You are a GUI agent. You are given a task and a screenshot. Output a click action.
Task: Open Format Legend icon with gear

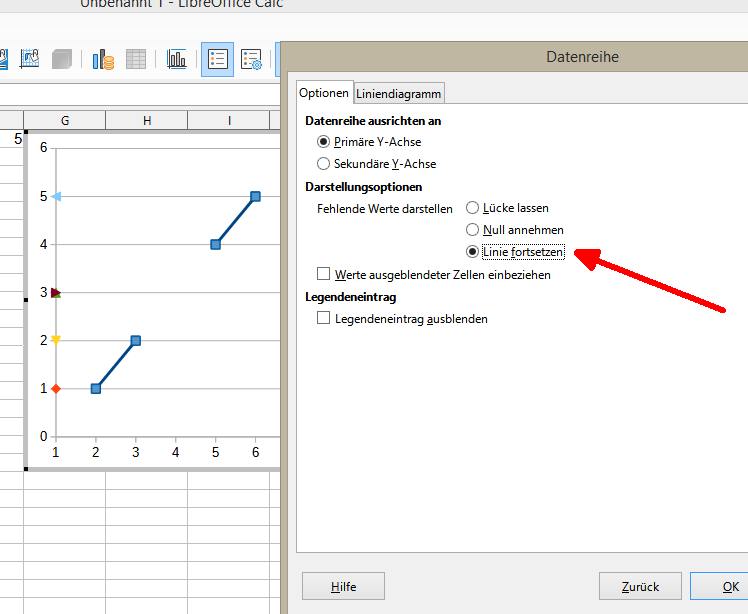coord(251,59)
